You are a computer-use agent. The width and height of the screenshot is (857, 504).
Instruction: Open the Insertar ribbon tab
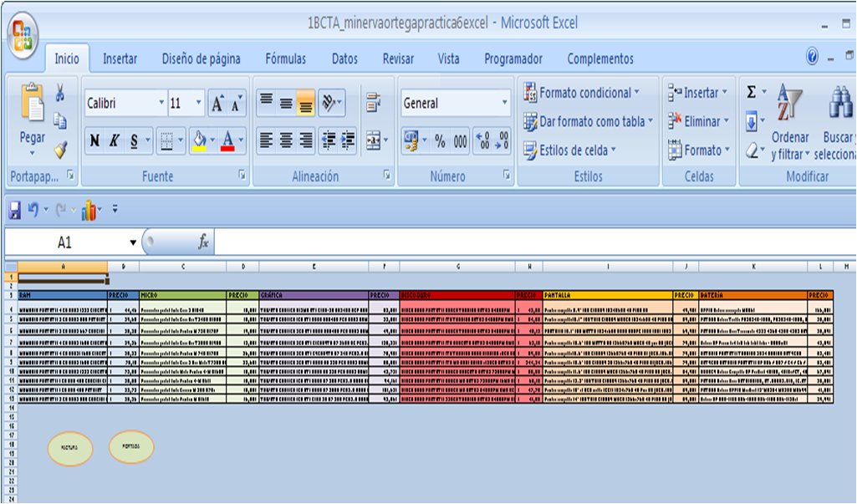[x=120, y=59]
